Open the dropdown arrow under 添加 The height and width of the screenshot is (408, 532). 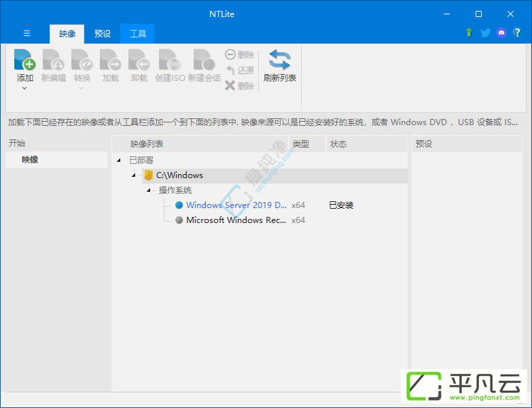point(24,88)
